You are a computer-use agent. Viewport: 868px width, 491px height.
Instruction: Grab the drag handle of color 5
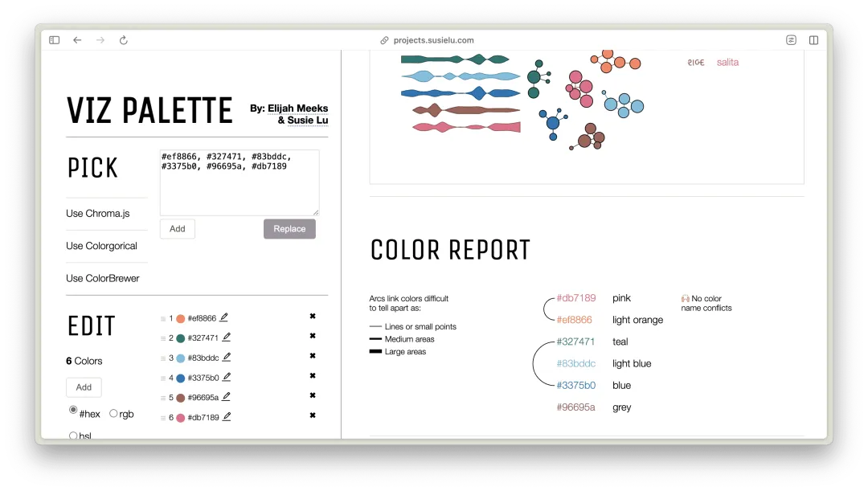pyautogui.click(x=163, y=398)
